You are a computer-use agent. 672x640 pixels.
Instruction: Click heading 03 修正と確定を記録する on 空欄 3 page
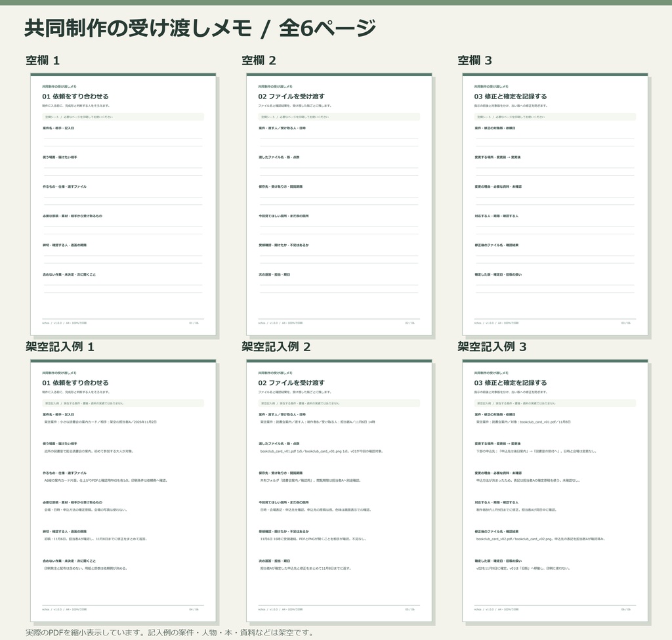(511, 96)
